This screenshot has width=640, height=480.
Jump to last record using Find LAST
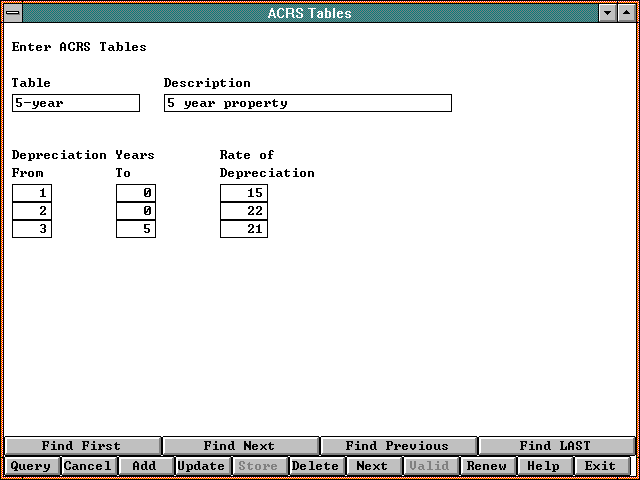[555, 446]
